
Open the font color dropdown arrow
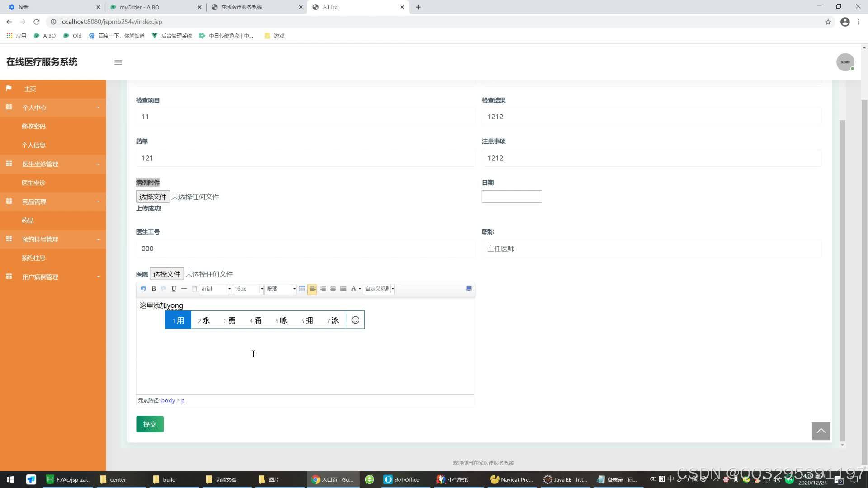360,289
